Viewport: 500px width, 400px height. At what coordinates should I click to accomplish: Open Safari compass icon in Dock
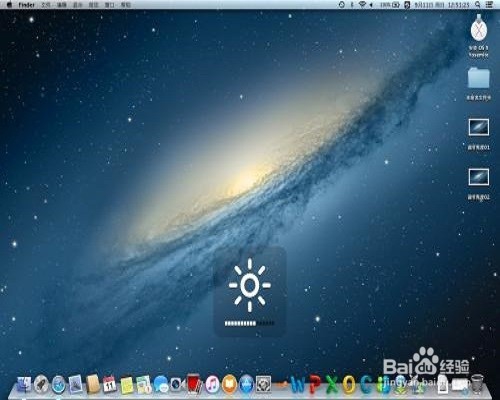(59, 384)
